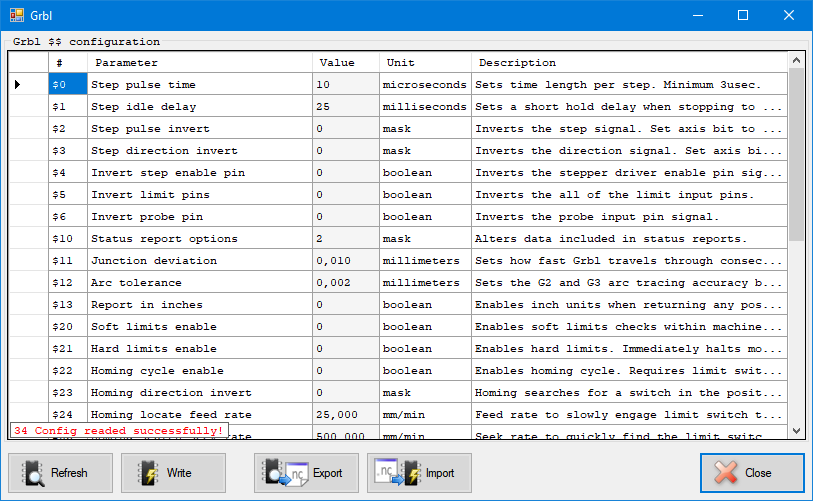The image size is (813, 501).
Task: Click the # column header
Action: (68, 63)
